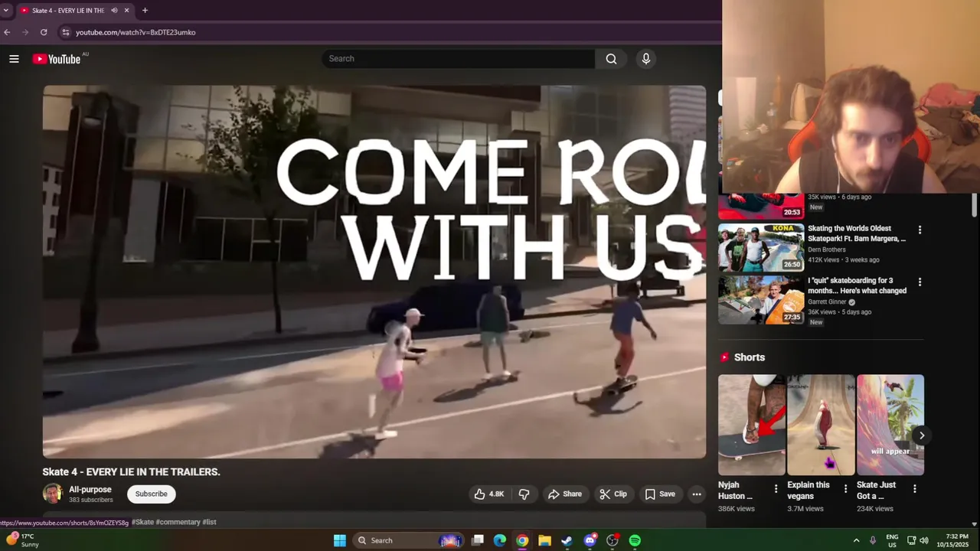Subscribe to the All-purpose channel
The image size is (980, 551).
[152, 494]
